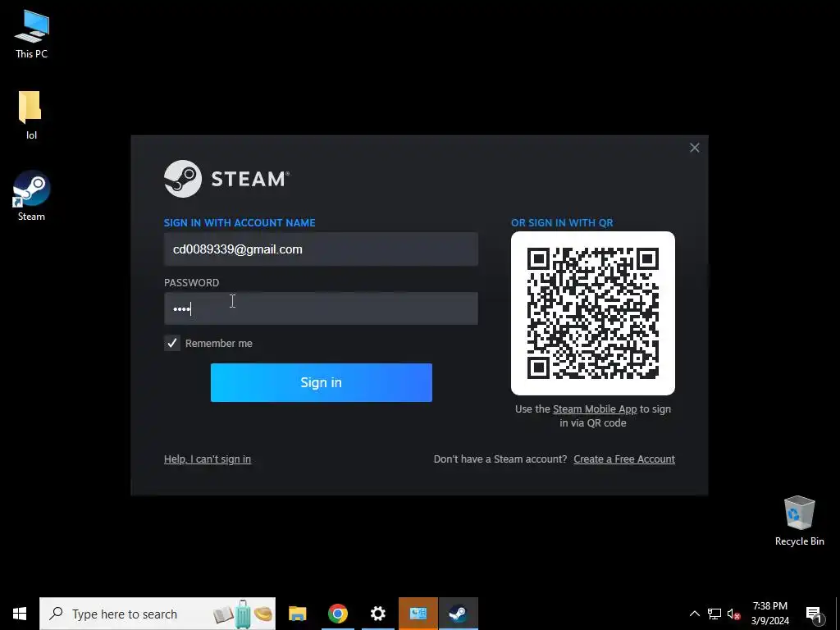This screenshot has width=840, height=630.
Task: Open Google Chrome from taskbar
Action: tap(337, 614)
